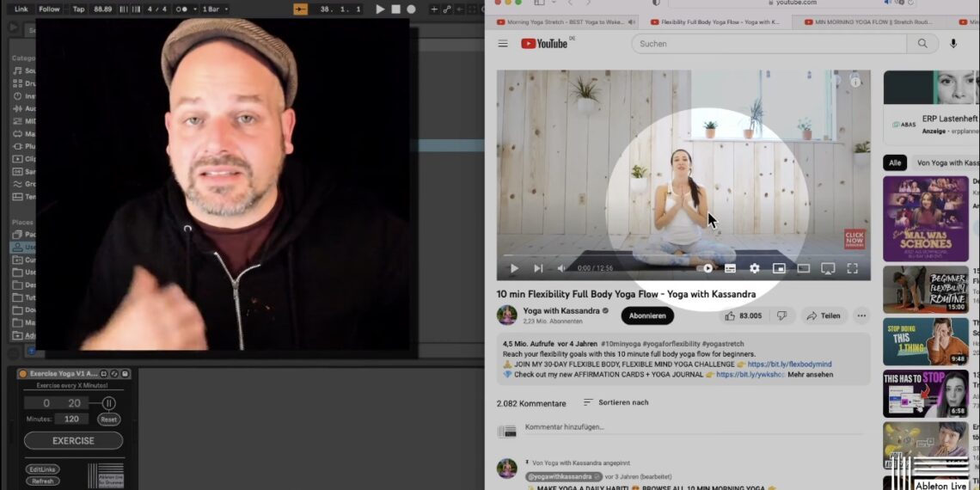Click the Ableton transport Stop button
This screenshot has height=490, width=980.
point(395,9)
